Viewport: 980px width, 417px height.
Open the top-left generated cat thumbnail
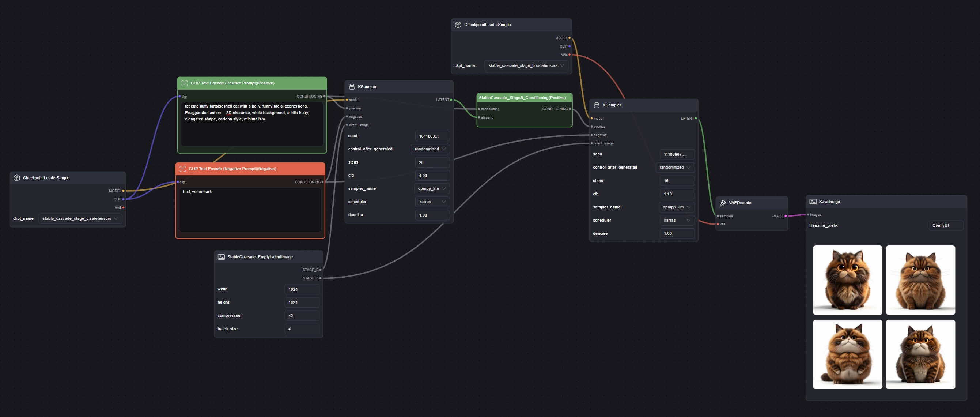point(848,280)
